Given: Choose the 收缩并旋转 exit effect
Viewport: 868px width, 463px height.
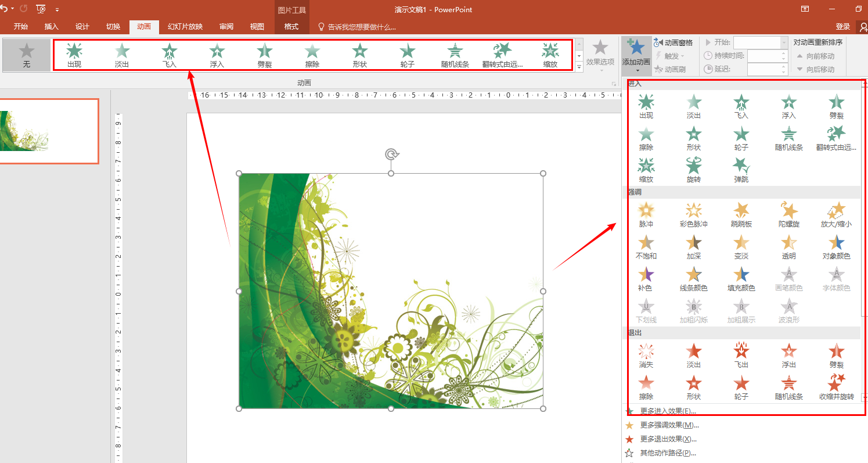Looking at the screenshot, I should [x=837, y=387].
